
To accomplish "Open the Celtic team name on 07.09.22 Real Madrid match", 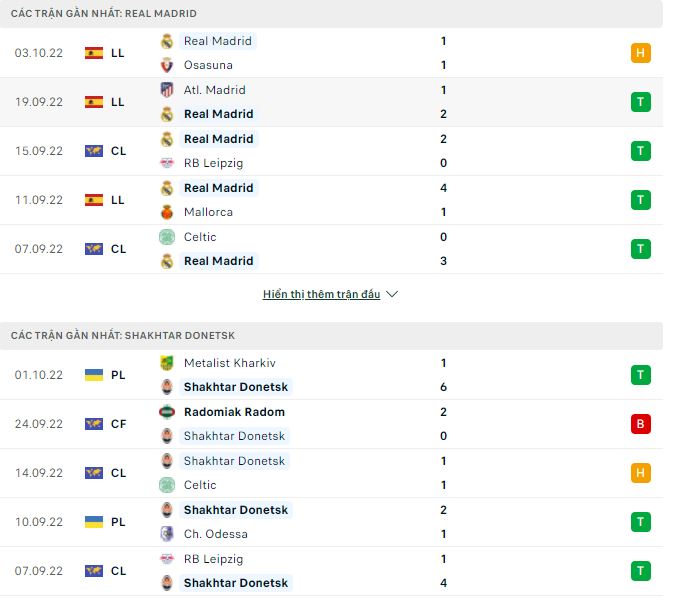I will coord(200,237).
